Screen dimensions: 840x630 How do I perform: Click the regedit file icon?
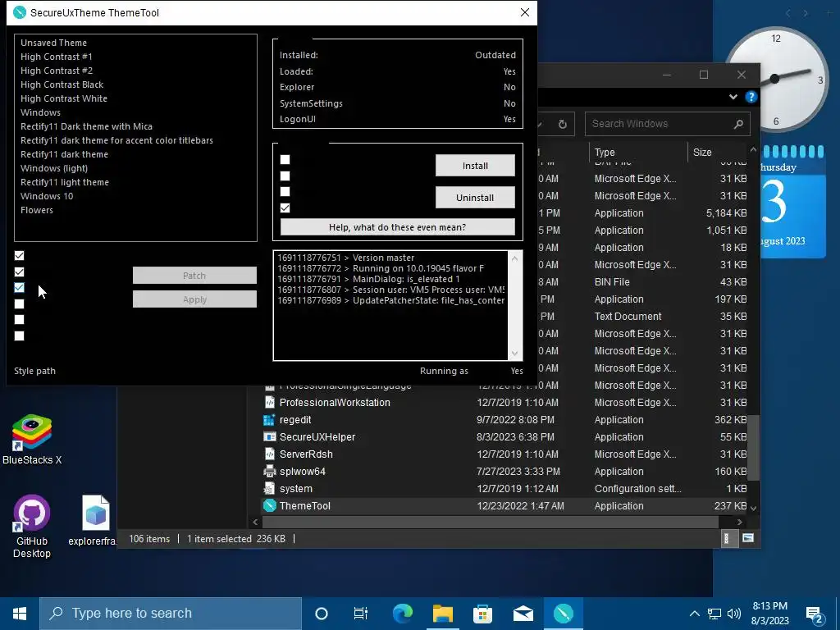(269, 420)
